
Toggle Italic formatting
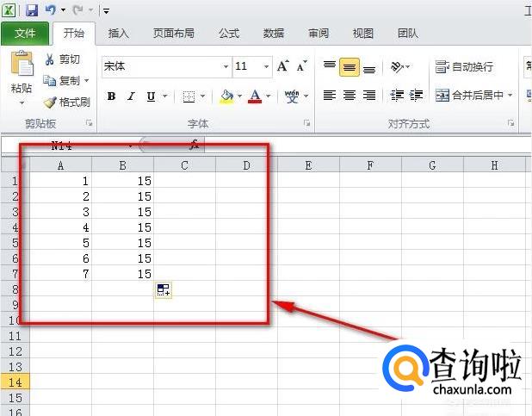tap(131, 96)
